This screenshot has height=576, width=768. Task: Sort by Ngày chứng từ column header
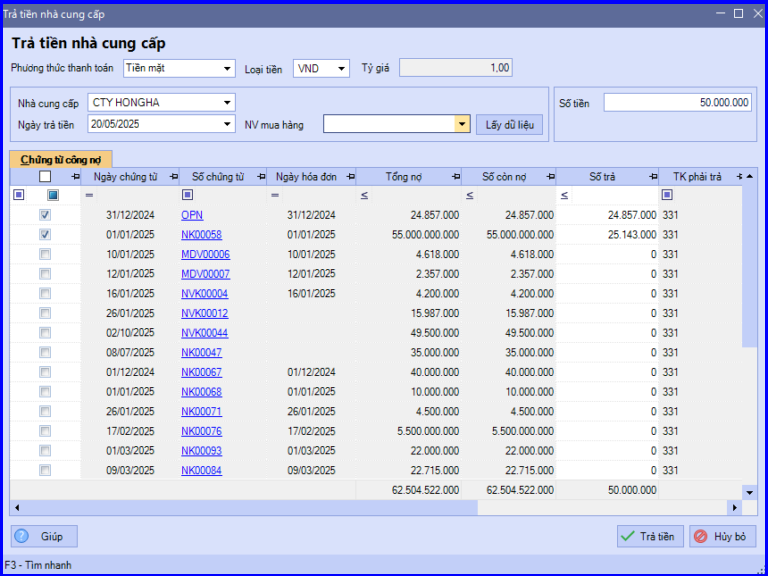click(125, 177)
